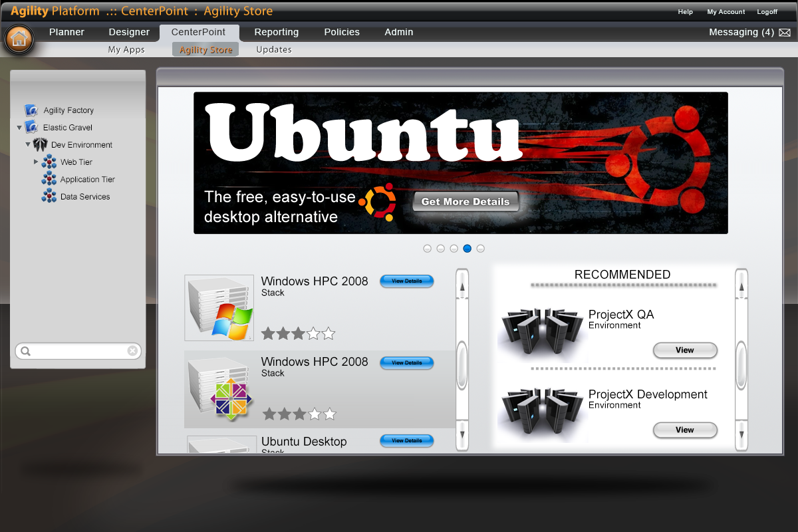Screen dimensions: 798x532
Task: Select the fourth active carousel dot
Action: 467,249
